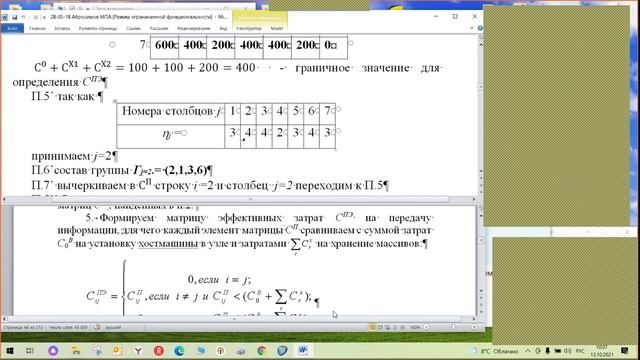
Task: Click the zoom out minus button
Action: pyautogui.click(x=426, y=327)
